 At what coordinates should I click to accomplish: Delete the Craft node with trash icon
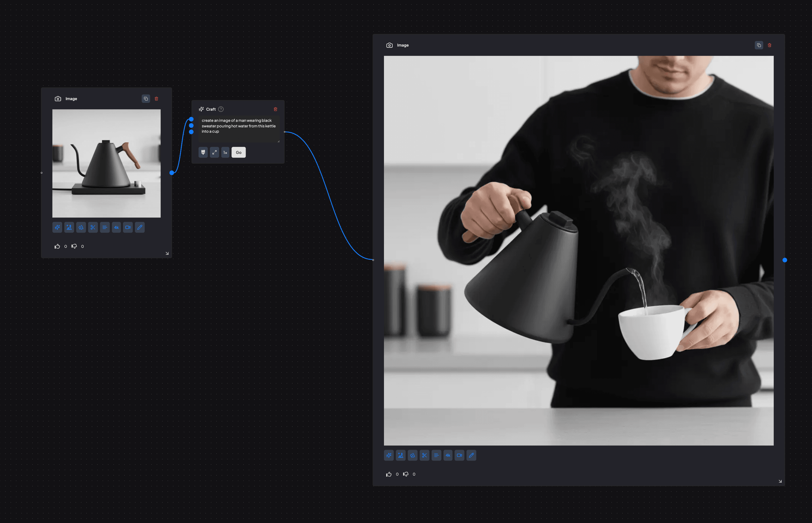pos(275,109)
